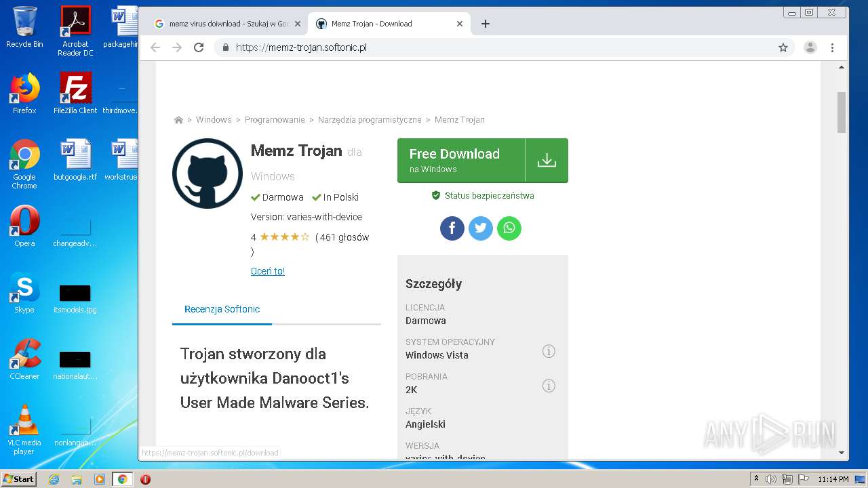The image size is (868, 488).
Task: Go back to the previous page
Action: click(x=155, y=47)
